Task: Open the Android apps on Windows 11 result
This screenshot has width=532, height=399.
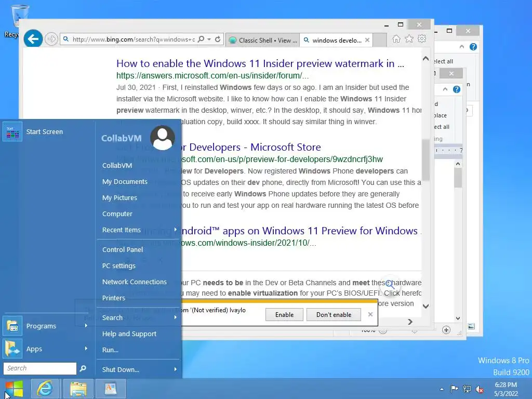Action: tap(301, 231)
